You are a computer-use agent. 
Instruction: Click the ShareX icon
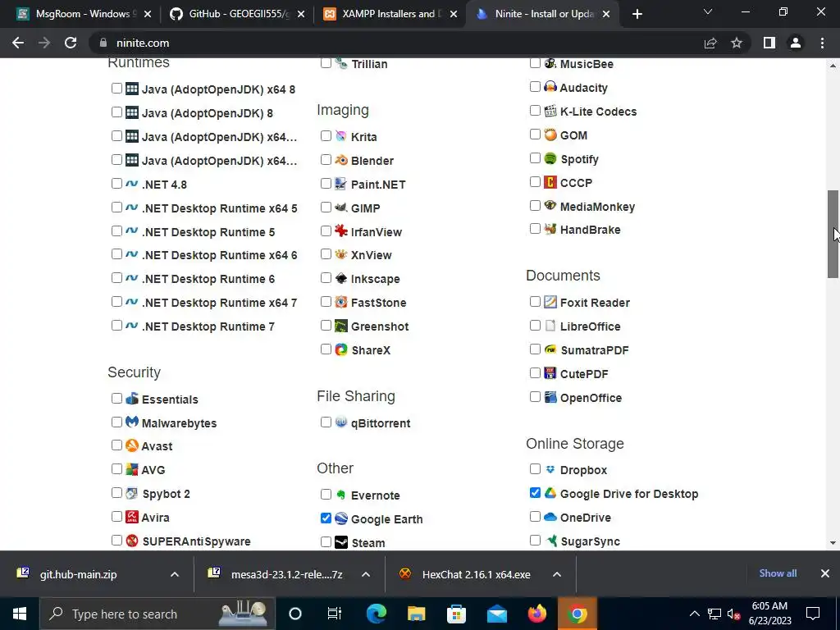click(x=340, y=349)
